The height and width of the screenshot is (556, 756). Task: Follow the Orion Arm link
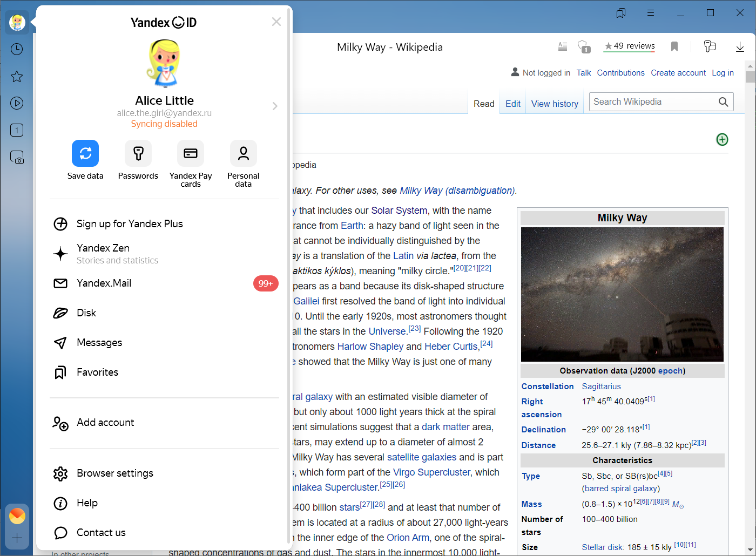408,538
